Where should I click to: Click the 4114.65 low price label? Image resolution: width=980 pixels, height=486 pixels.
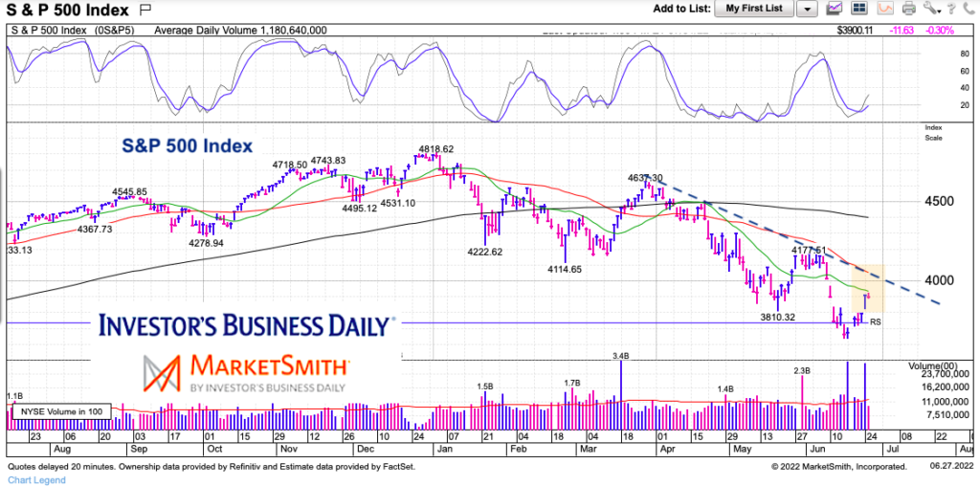[x=565, y=269]
